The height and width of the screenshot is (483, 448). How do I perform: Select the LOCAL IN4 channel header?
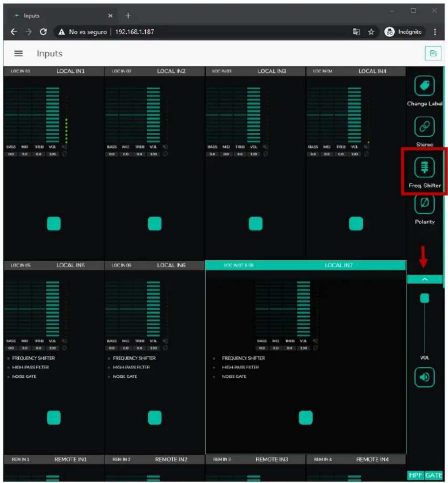point(356,71)
